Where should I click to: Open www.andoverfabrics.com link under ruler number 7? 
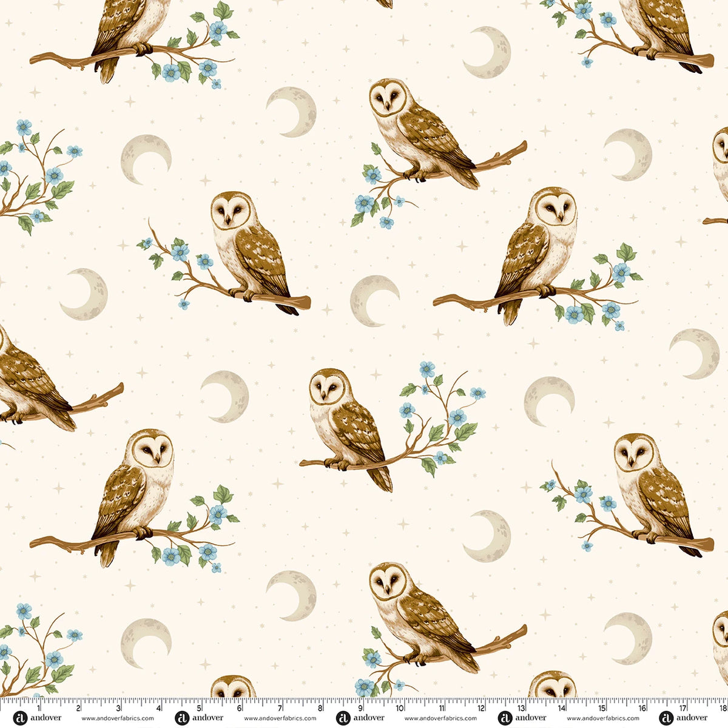pos(279,718)
